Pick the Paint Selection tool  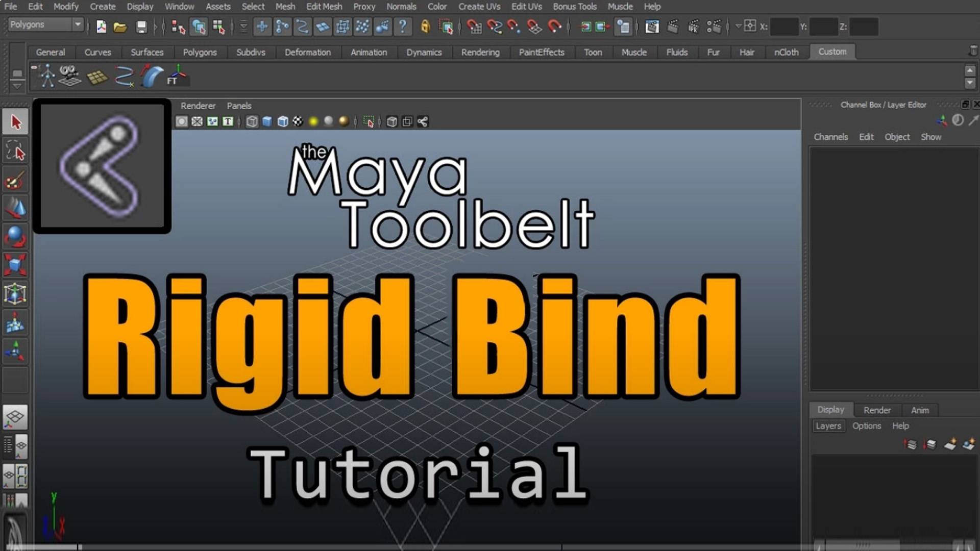coord(15,180)
